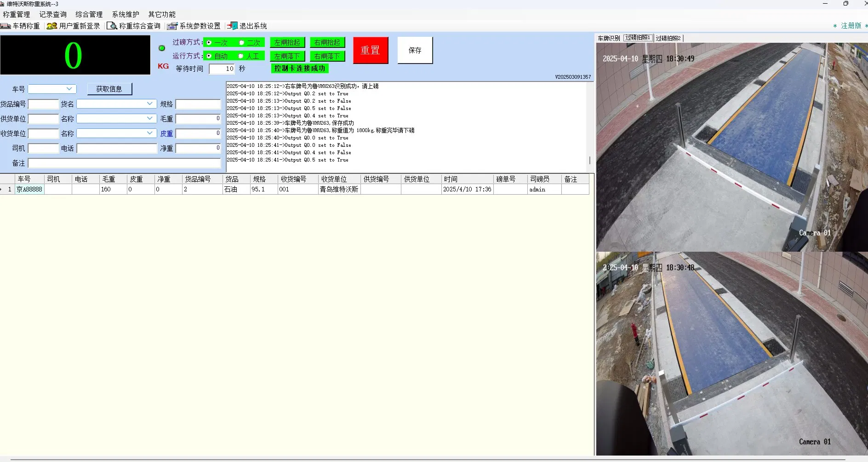Click the 退出系统 exit door icon
868x462 pixels.
click(x=233, y=26)
